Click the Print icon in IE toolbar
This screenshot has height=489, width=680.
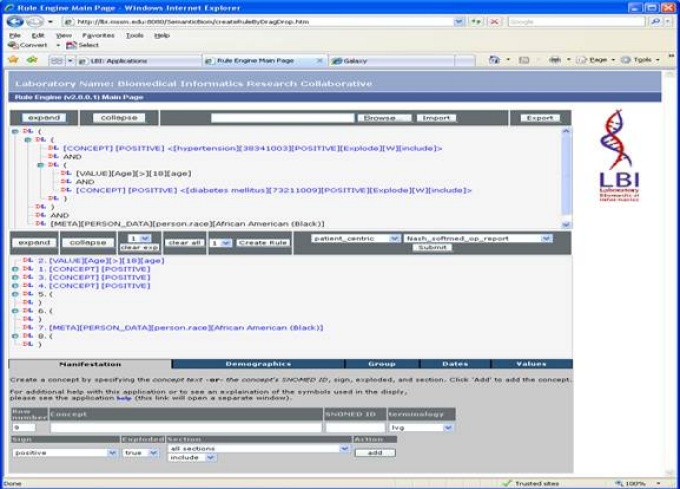tap(554, 60)
